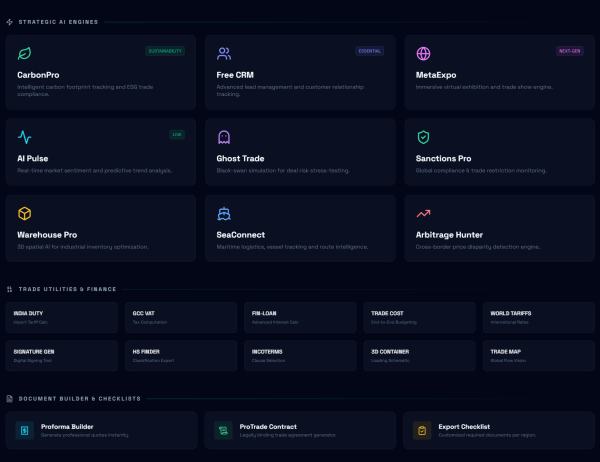Open the SIGNATURE GEN digital signing tool
The height and width of the screenshot is (462, 600).
pyautogui.click(x=62, y=356)
